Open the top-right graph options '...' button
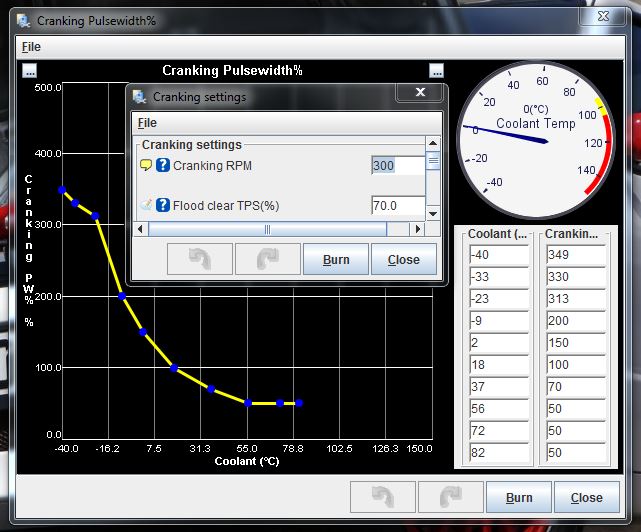Screen dimensions: 641x532 click(x=436, y=70)
